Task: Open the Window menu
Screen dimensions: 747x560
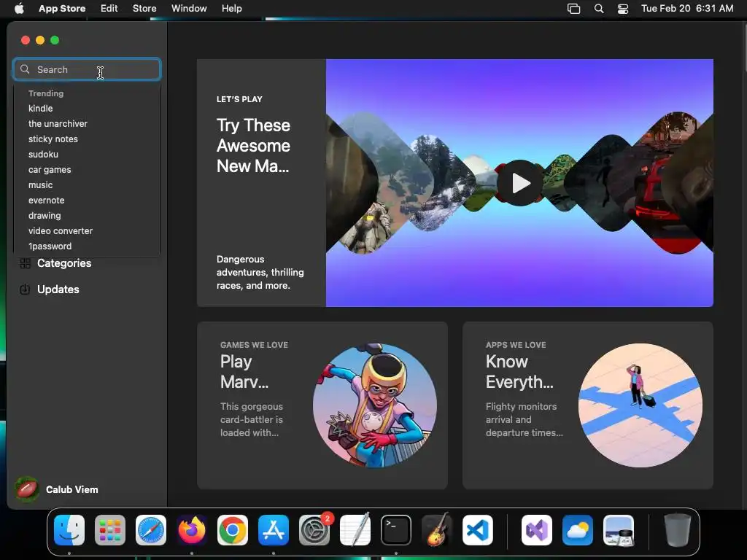Action: [x=189, y=8]
